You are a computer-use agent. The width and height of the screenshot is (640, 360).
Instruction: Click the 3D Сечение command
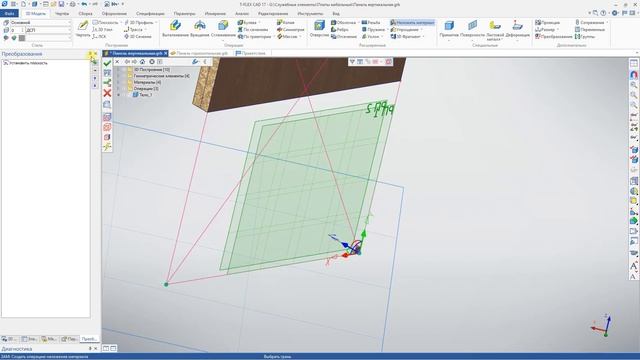138,36
